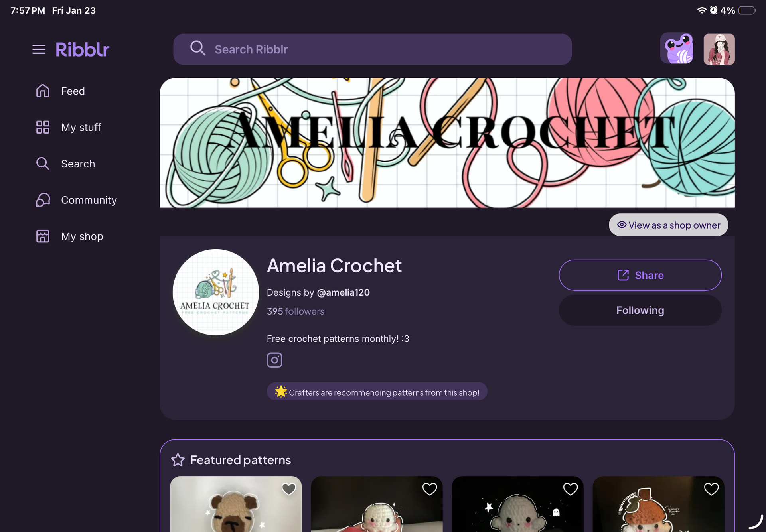This screenshot has width=766, height=532.
Task: Click View as a shop owner
Action: click(668, 225)
